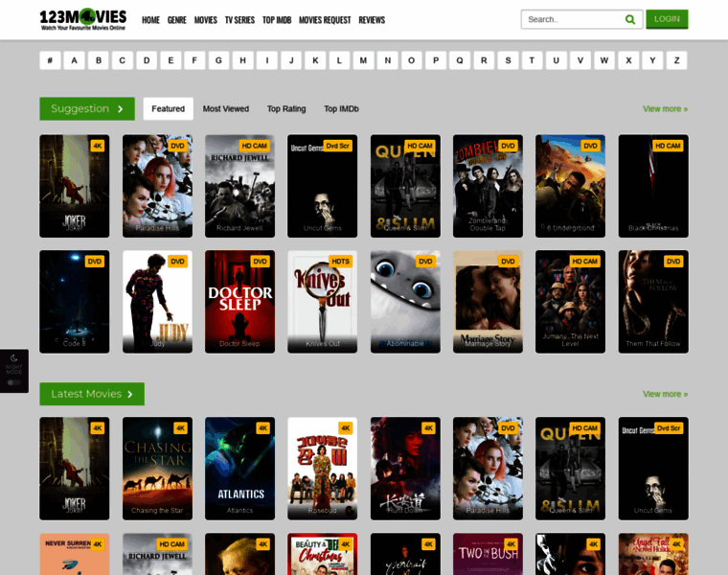
Task: Open Black Christmas movie poster
Action: 653,186
